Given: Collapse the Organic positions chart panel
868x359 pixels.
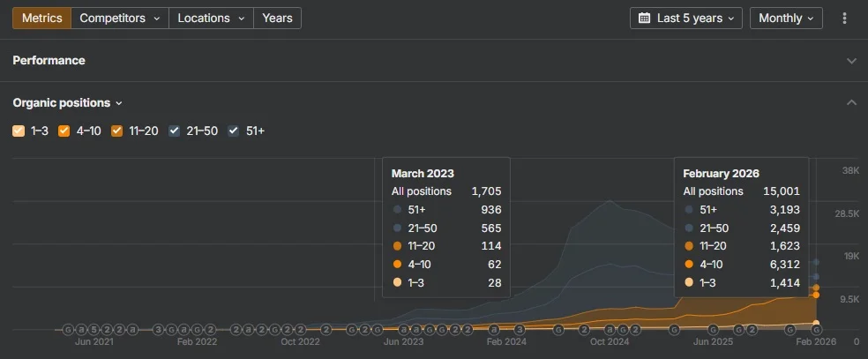Looking at the screenshot, I should coord(851,103).
